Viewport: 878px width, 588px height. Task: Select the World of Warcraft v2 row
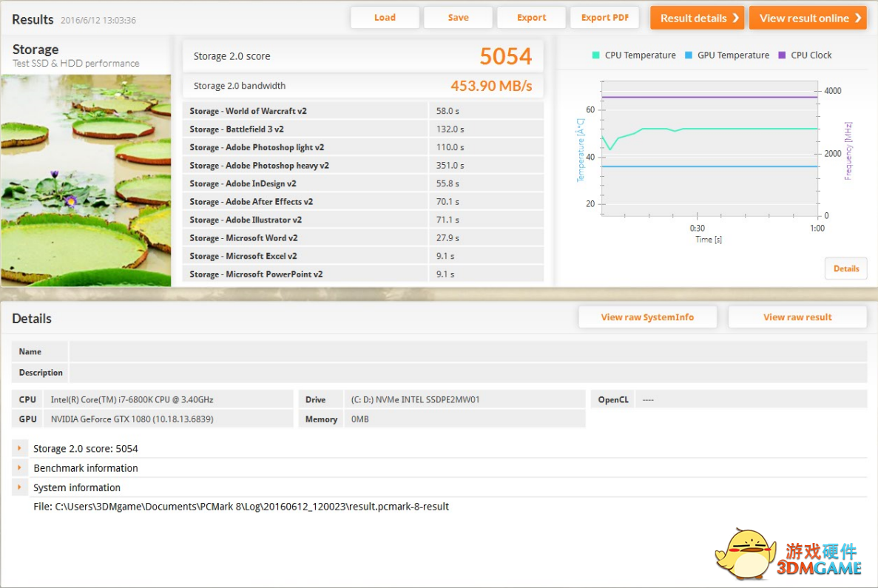pos(363,111)
